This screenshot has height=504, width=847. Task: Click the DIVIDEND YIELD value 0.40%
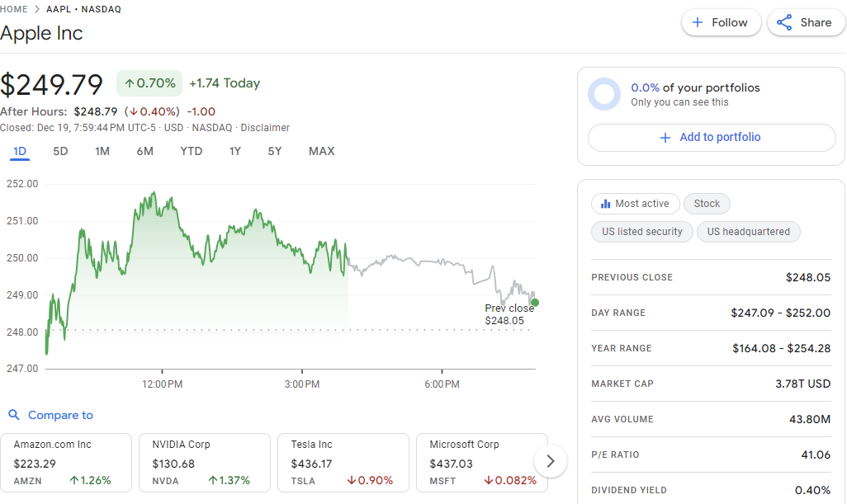coord(812,491)
